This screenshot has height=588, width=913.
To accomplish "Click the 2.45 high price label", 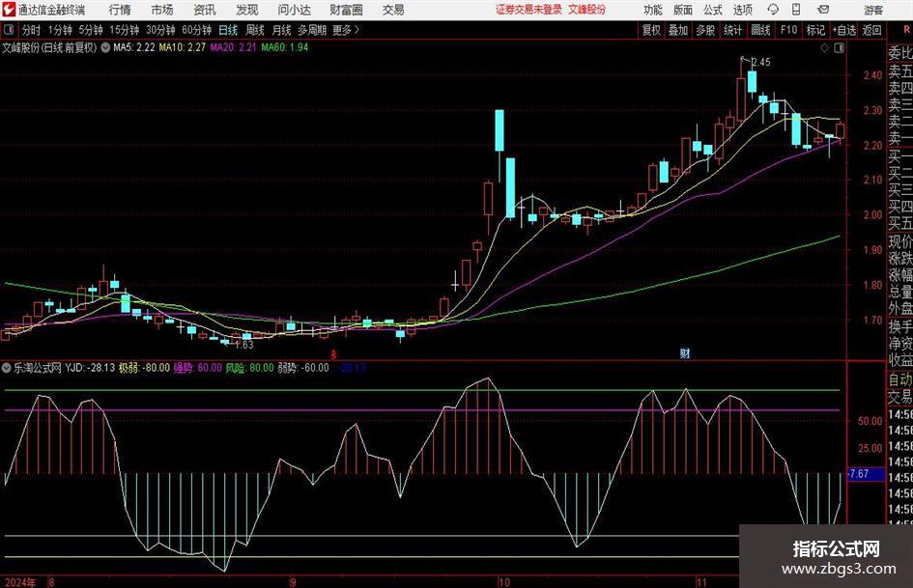I will [x=761, y=62].
